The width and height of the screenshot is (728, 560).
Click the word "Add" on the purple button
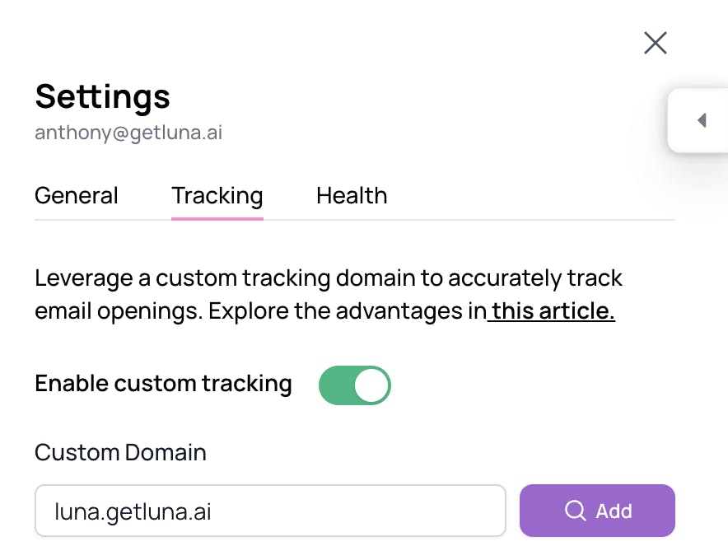click(x=614, y=511)
